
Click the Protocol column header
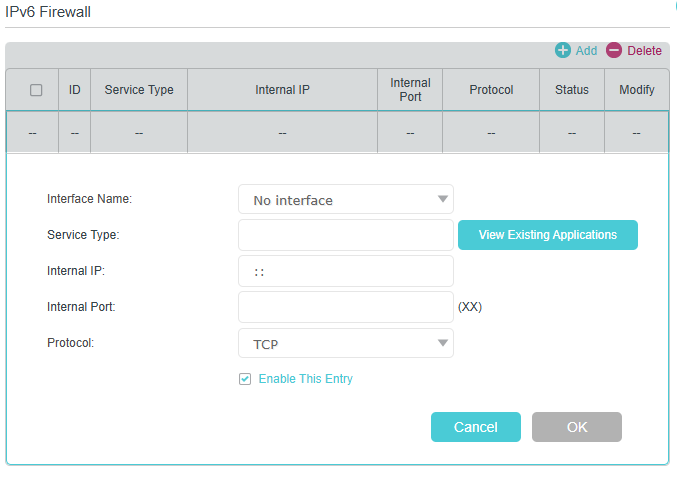coord(491,90)
